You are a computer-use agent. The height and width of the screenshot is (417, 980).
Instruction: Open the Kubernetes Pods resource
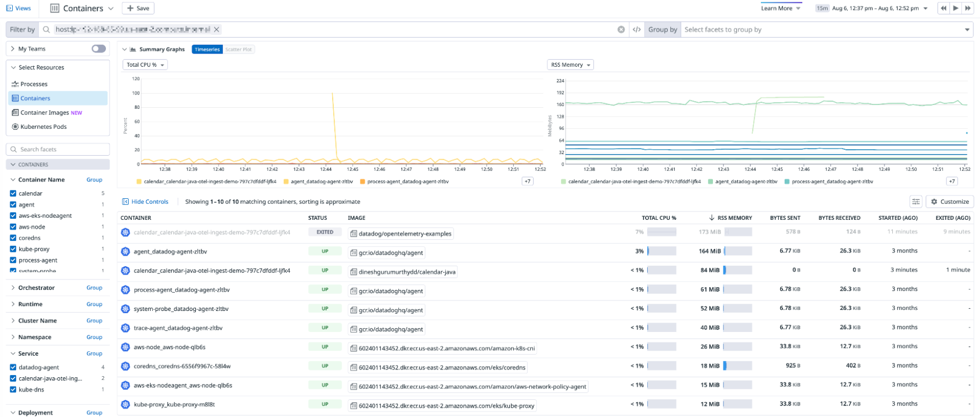coord(43,126)
